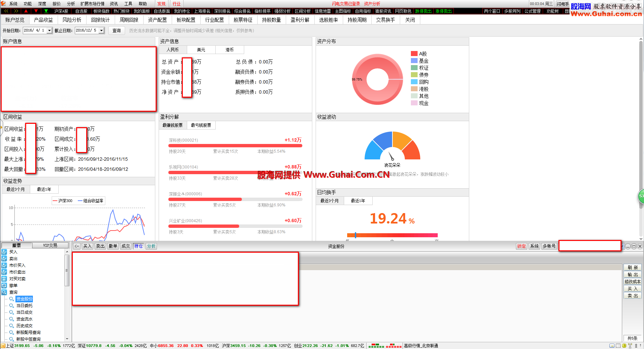
Task: Select 新股配号查询 in the query tree
Action: (x=29, y=333)
